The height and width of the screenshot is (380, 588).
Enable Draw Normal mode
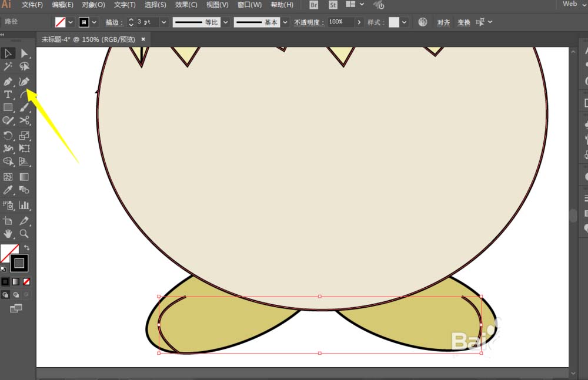pyautogui.click(x=5, y=295)
